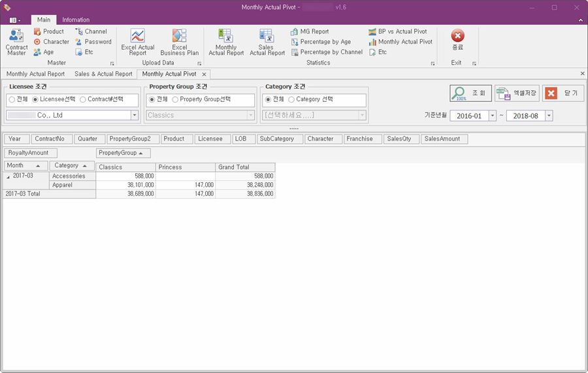Select the Contract#선택 radio button
This screenshot has height=373, width=588.
click(x=83, y=99)
